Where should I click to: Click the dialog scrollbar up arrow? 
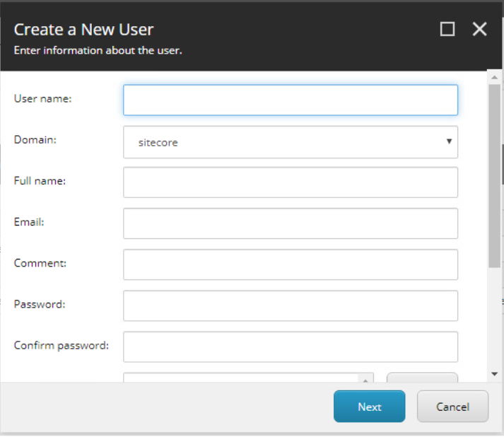point(494,78)
